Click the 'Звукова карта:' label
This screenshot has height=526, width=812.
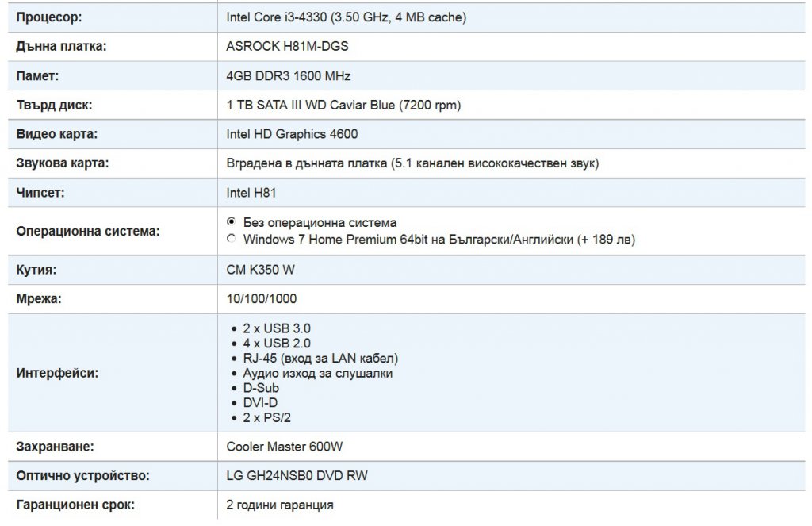tap(63, 163)
